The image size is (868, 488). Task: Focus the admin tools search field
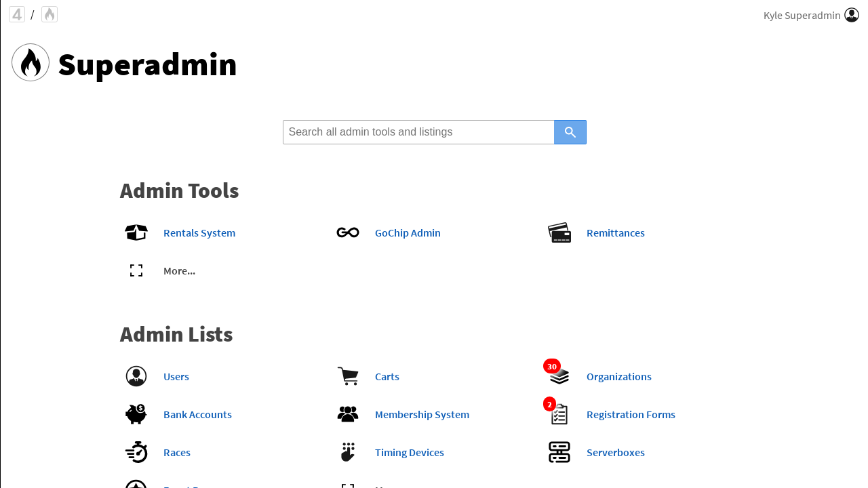418,132
